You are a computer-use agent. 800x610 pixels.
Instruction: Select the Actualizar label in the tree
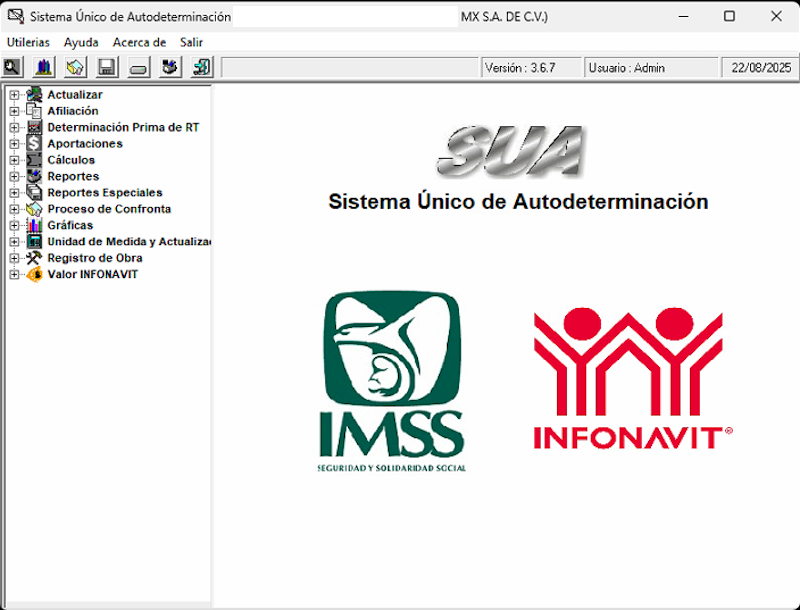point(75,95)
